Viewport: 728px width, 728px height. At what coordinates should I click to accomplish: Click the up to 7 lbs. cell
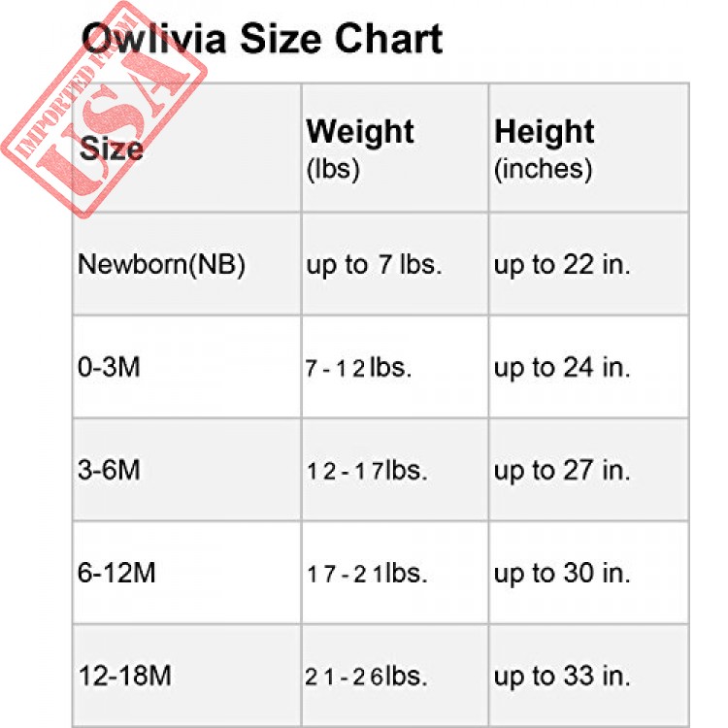[x=395, y=264]
